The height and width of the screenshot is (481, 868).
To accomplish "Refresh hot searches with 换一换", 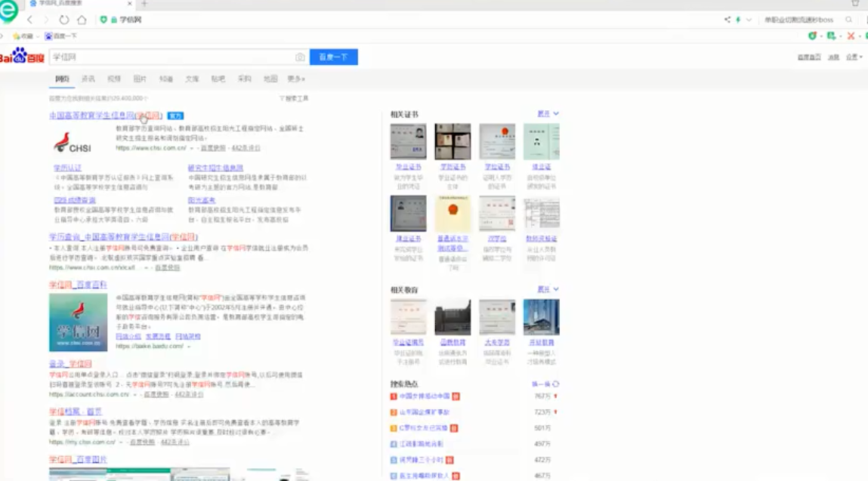I will [545, 384].
